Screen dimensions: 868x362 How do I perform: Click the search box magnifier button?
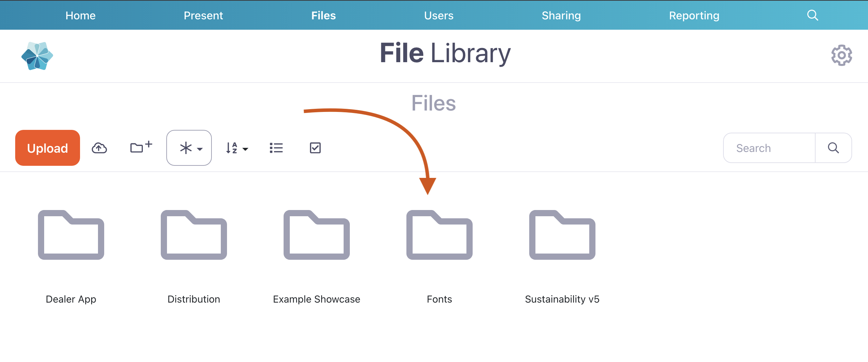click(833, 148)
